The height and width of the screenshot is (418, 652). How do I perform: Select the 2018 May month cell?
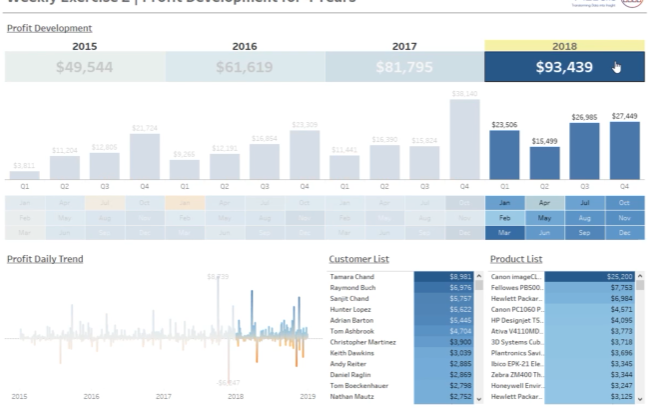click(544, 218)
